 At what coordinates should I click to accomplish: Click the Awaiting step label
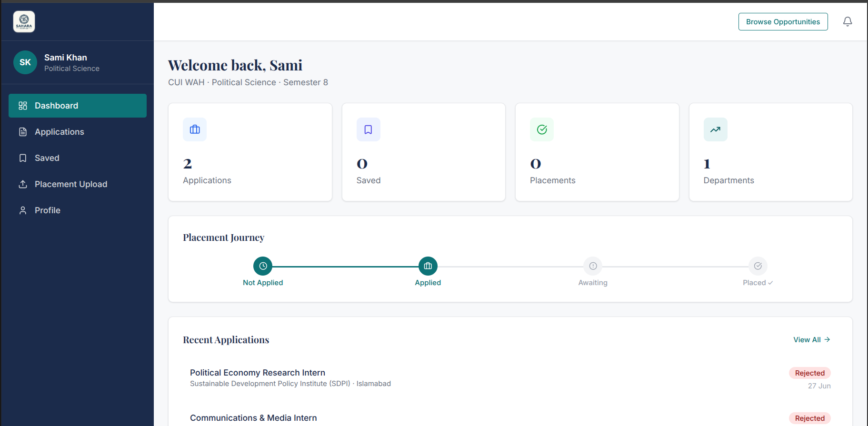click(593, 283)
